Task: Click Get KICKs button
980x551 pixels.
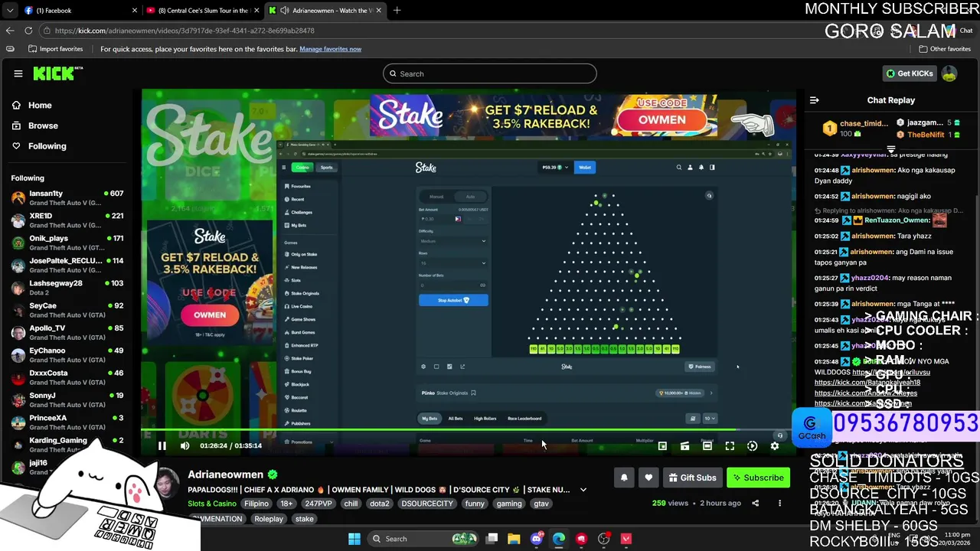Action: (910, 73)
